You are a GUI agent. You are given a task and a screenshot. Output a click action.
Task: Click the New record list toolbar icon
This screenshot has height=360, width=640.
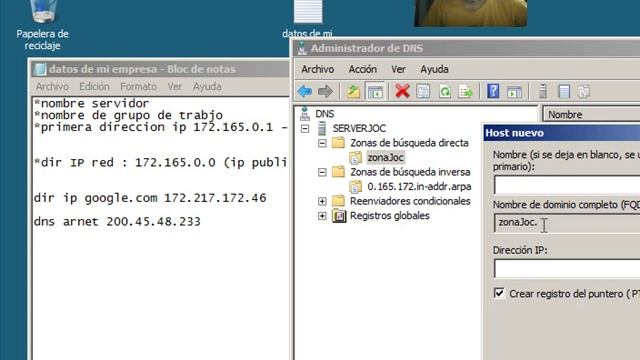pyautogui.click(x=564, y=91)
